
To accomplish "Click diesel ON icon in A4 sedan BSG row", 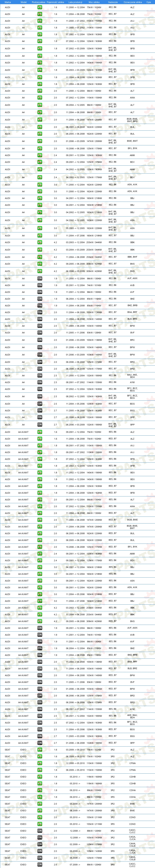I will pos(40,410).
